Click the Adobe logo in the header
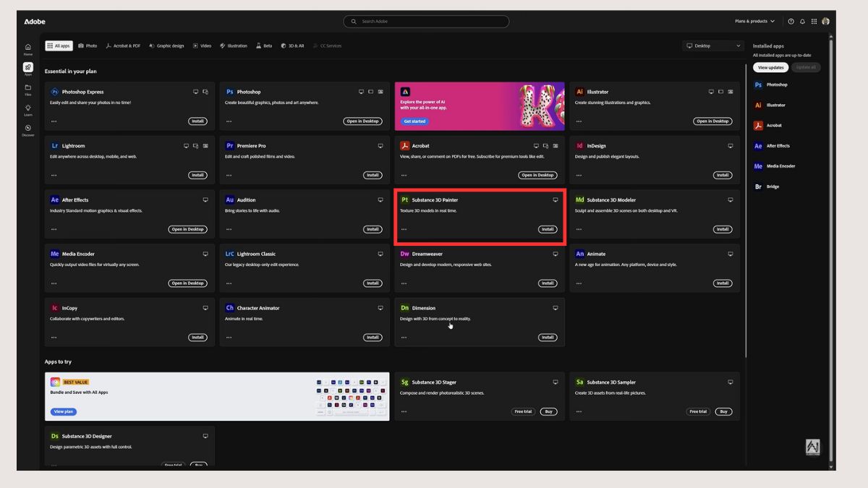 pos(35,22)
